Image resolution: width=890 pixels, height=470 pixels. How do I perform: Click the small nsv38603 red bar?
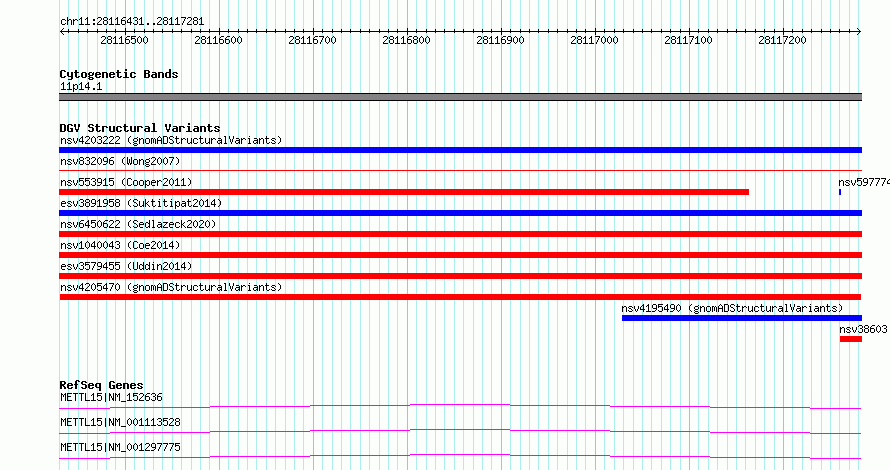851,339
